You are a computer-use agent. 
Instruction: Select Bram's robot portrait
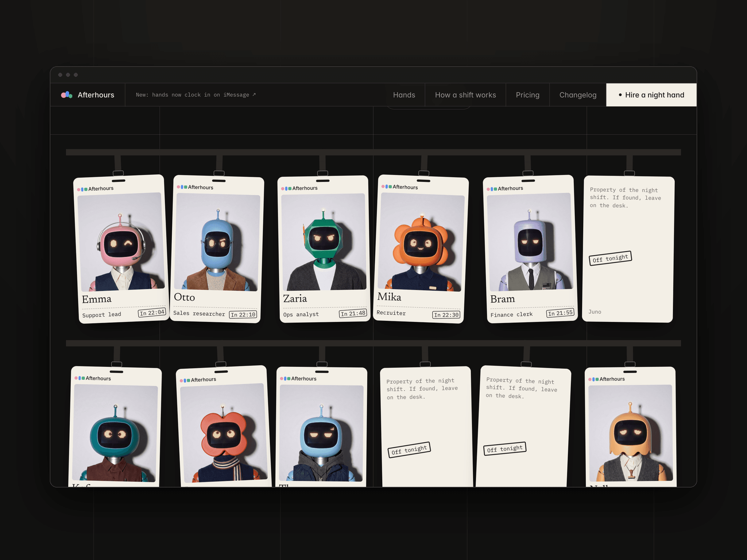point(530,242)
